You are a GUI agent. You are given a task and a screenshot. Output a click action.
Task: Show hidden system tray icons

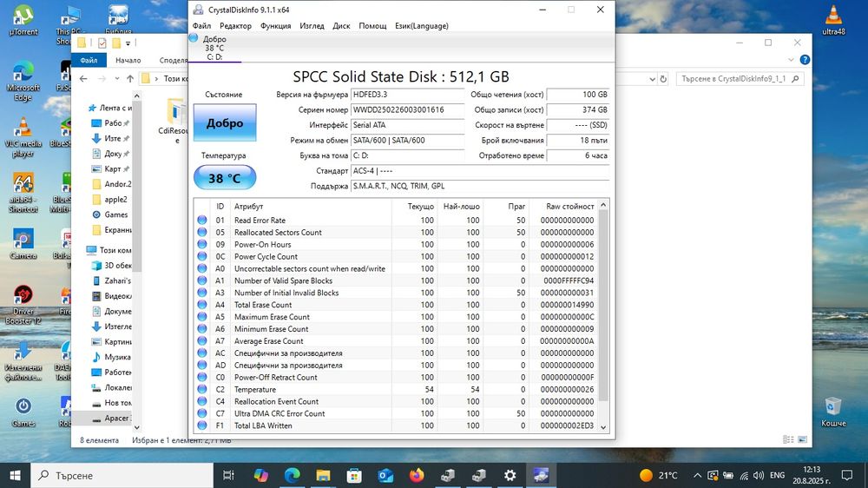698,475
